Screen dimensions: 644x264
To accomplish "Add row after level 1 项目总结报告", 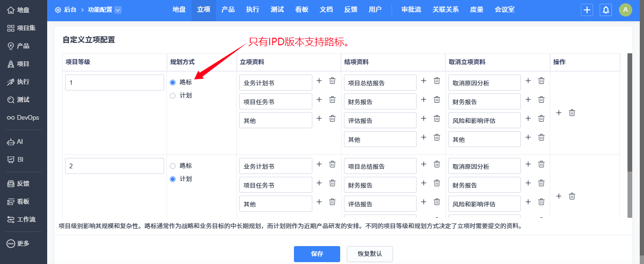I will click(424, 81).
